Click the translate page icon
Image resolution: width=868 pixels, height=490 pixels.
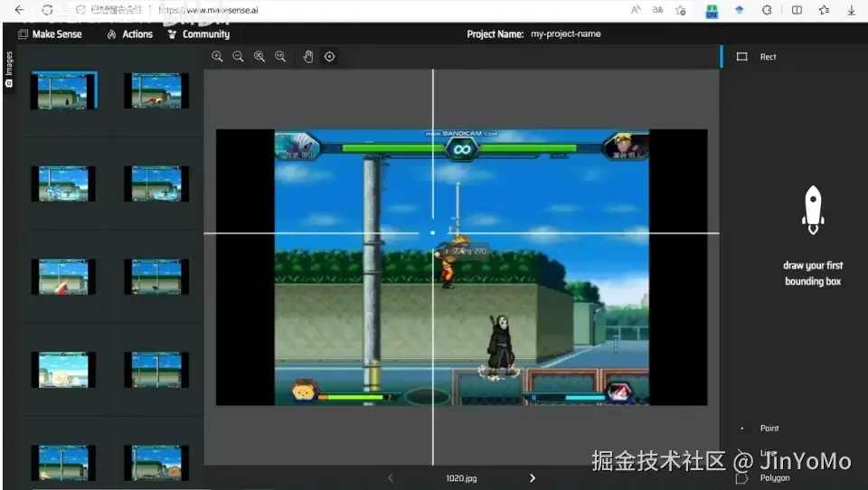pyautogui.click(x=657, y=9)
